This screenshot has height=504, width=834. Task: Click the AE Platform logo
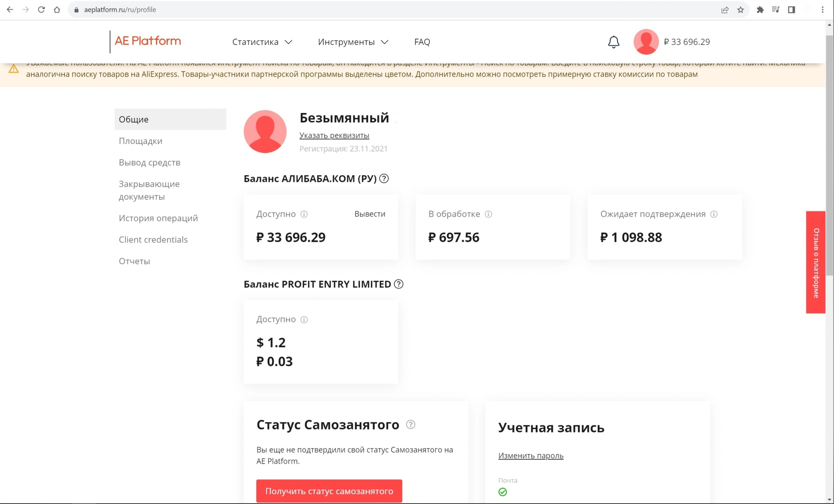(x=148, y=41)
